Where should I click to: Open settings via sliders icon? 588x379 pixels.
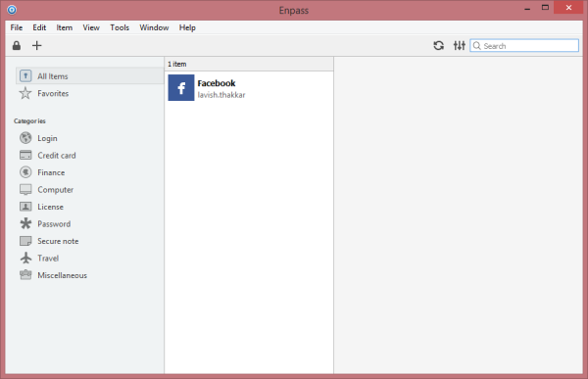click(x=459, y=46)
